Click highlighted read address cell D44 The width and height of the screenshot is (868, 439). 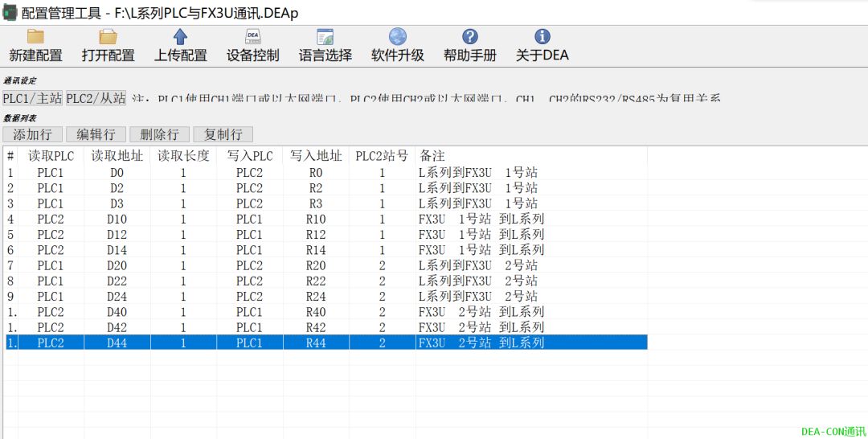click(117, 343)
